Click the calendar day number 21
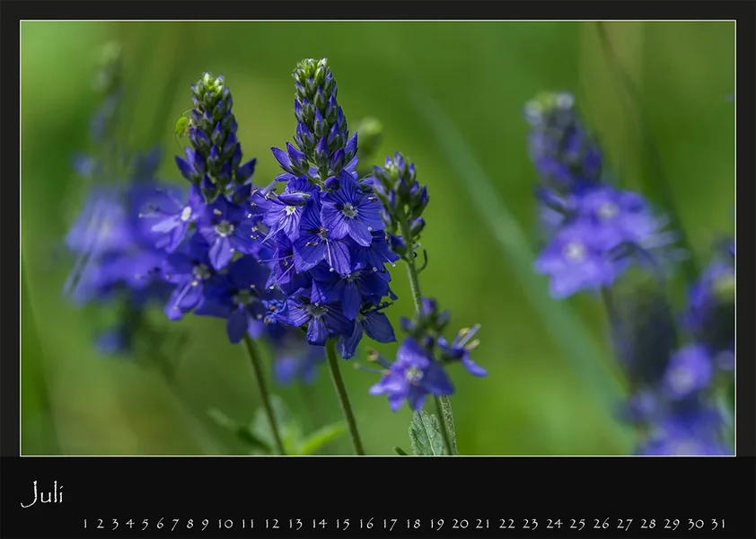Image resolution: width=756 pixels, height=539 pixels. click(x=483, y=524)
